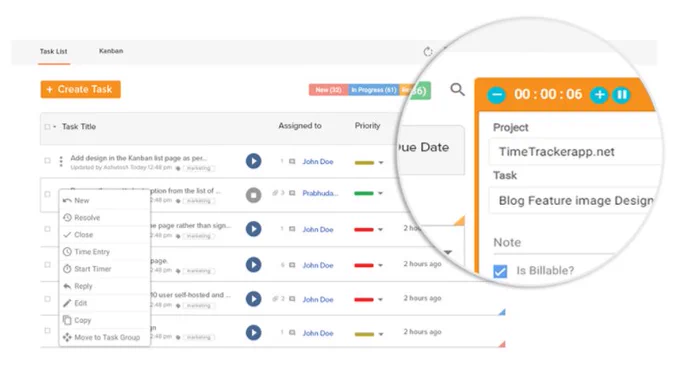Stop the running timer on Prabhuda's task
Screen dimensions: 680x379
pos(253,195)
